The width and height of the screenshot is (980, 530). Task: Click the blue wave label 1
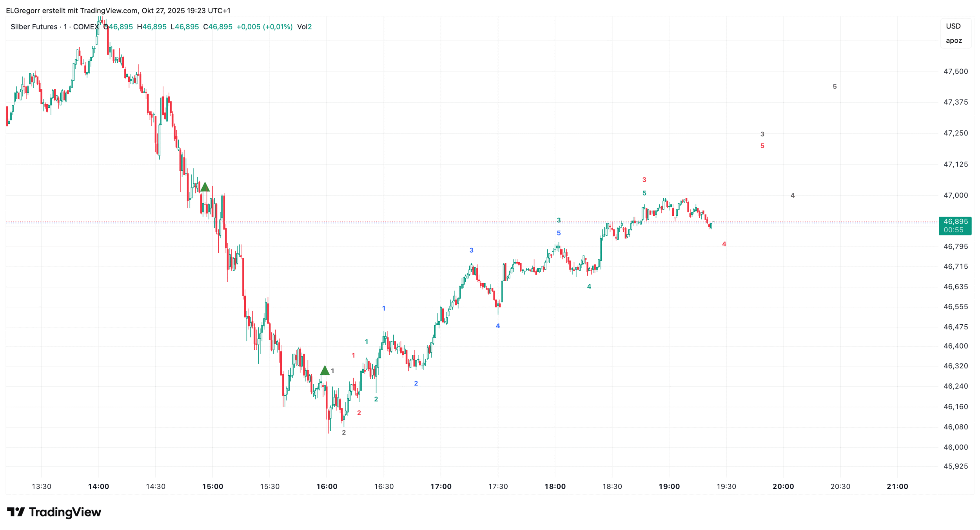pyautogui.click(x=384, y=308)
